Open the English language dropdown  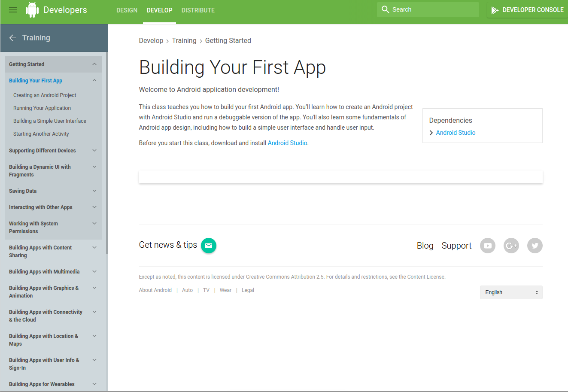(511, 292)
